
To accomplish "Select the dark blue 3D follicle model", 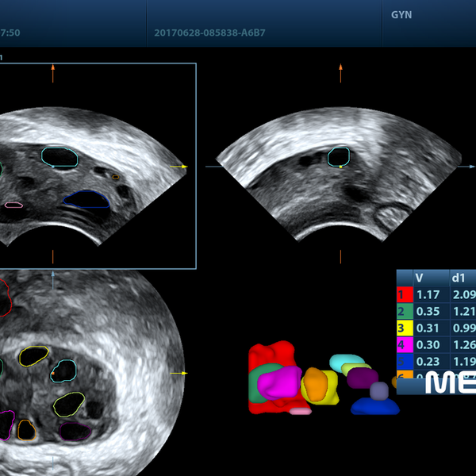I will point(375,406).
